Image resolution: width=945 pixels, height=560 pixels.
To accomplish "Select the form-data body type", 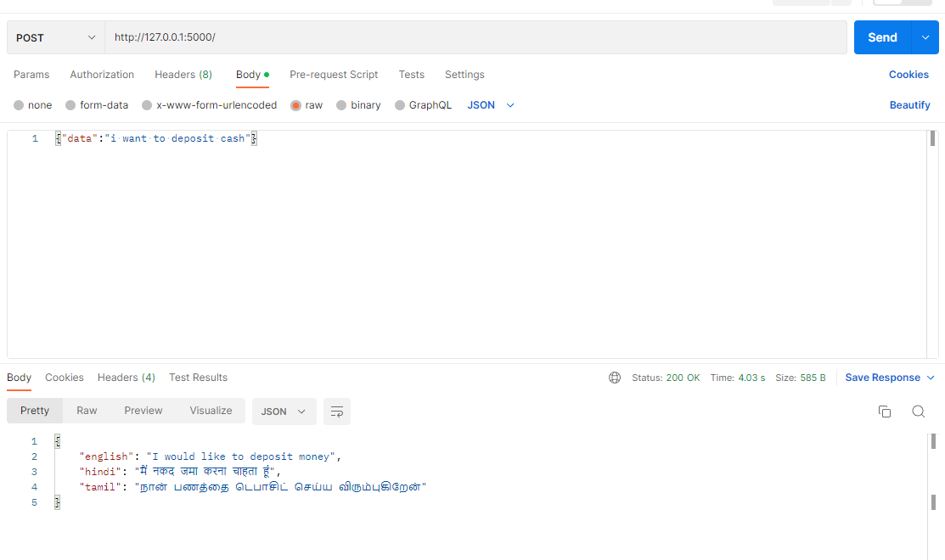I will [x=97, y=104].
